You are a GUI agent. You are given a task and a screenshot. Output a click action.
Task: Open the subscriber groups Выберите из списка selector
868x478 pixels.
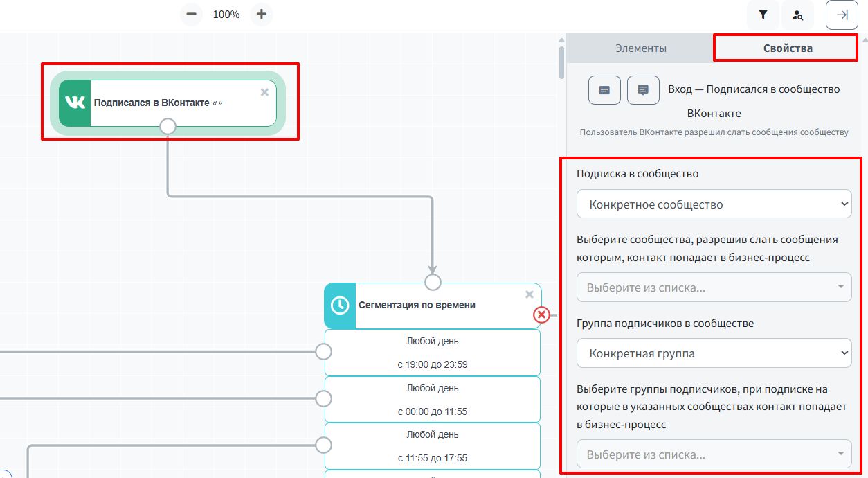[x=714, y=454]
